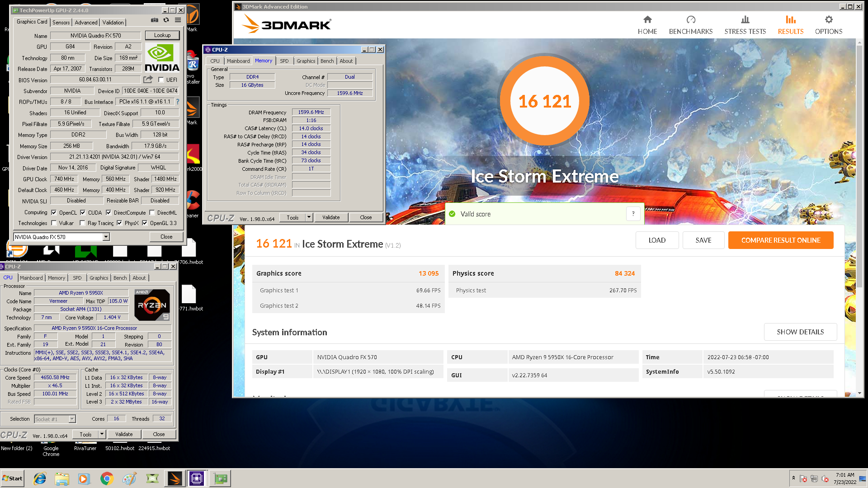Toggle the DirectCompute checkbox
The height and width of the screenshot is (488, 868).
108,212
